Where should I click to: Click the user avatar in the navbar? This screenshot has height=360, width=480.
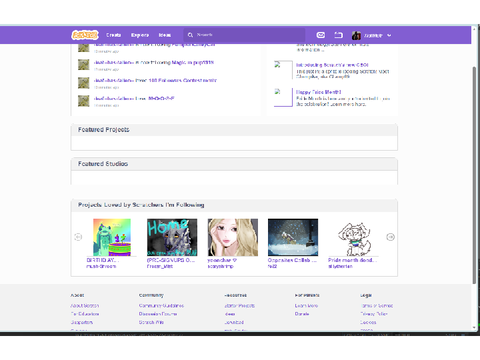(x=356, y=35)
